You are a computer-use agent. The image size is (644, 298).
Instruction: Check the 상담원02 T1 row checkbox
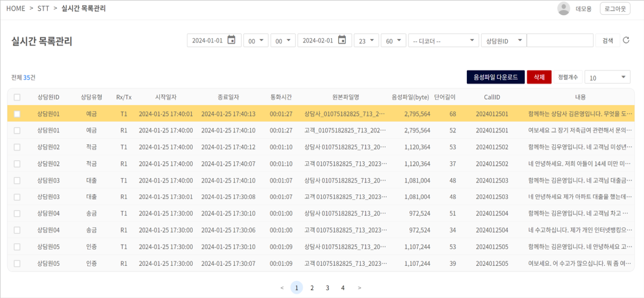coord(17,147)
